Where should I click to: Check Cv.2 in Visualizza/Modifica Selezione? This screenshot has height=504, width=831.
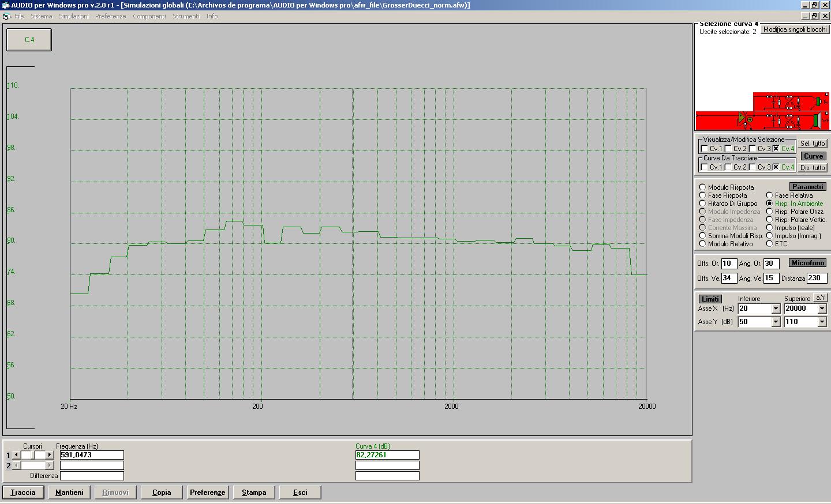pos(728,149)
